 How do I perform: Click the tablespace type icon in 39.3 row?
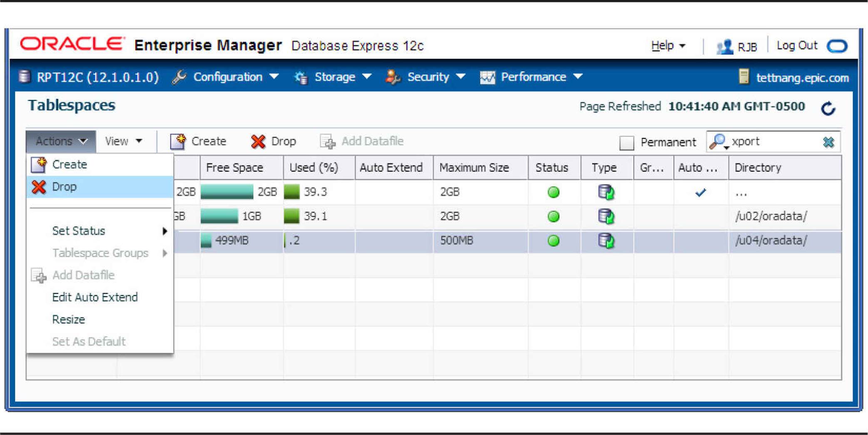click(606, 192)
